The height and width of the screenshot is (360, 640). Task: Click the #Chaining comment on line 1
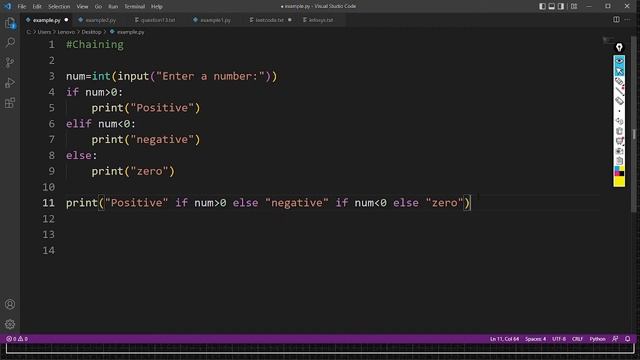click(95, 44)
